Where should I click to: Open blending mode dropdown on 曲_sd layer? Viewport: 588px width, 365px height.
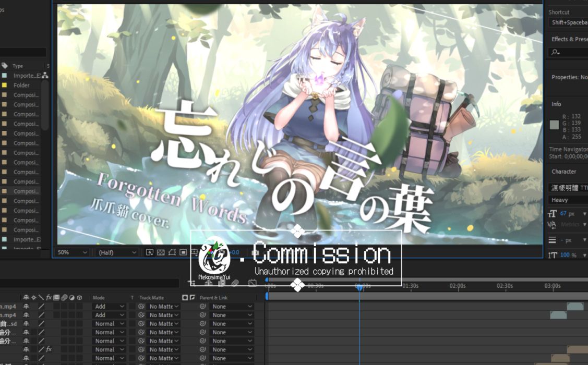point(109,323)
